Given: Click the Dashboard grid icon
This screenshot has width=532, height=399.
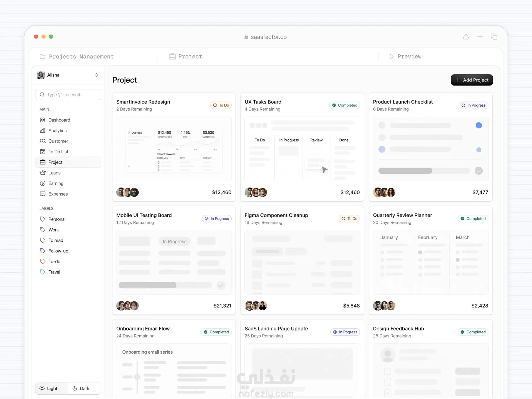Looking at the screenshot, I should pyautogui.click(x=42, y=120).
